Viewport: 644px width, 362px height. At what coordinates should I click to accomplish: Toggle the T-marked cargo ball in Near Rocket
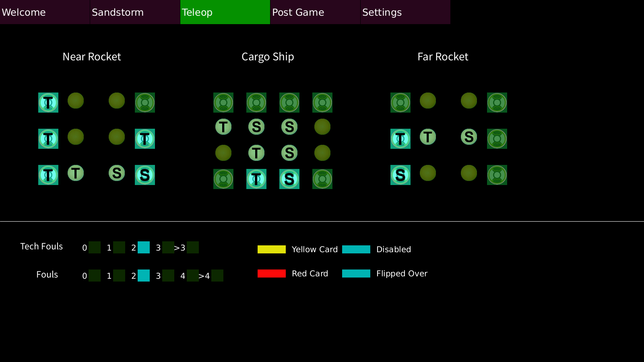(x=76, y=173)
